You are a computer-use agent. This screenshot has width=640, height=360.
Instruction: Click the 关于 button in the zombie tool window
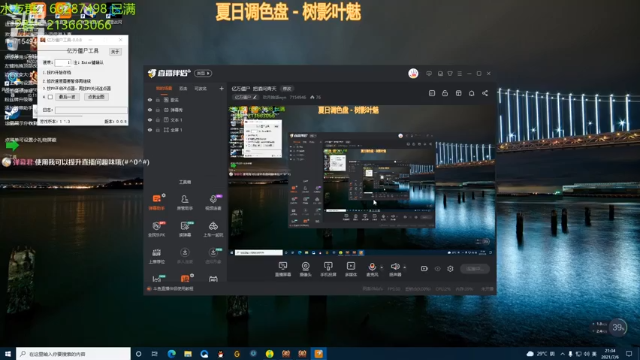tap(115, 51)
